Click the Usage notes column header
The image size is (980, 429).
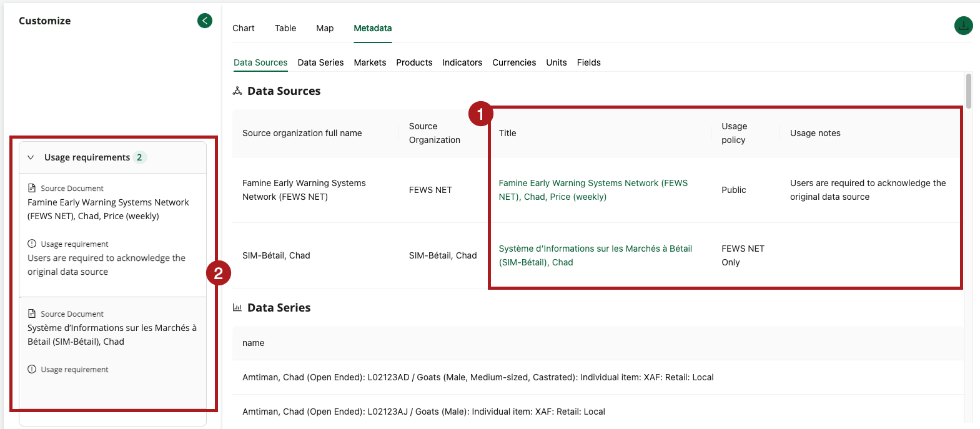(x=815, y=133)
